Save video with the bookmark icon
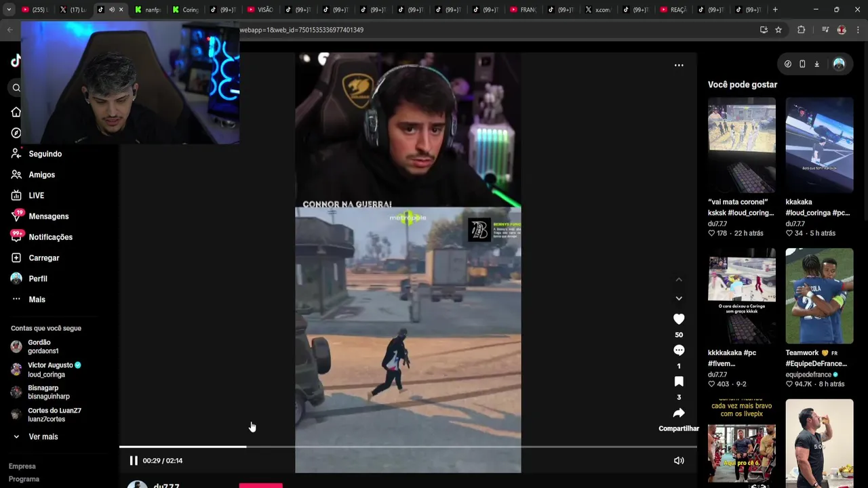Viewport: 868px width, 488px height. [679, 382]
